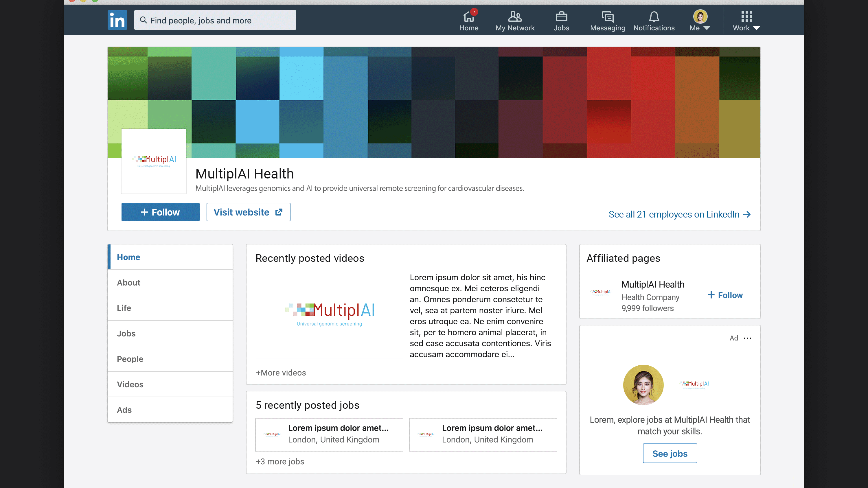868x488 pixels.
Task: Click the Visit website button
Action: [x=248, y=212]
